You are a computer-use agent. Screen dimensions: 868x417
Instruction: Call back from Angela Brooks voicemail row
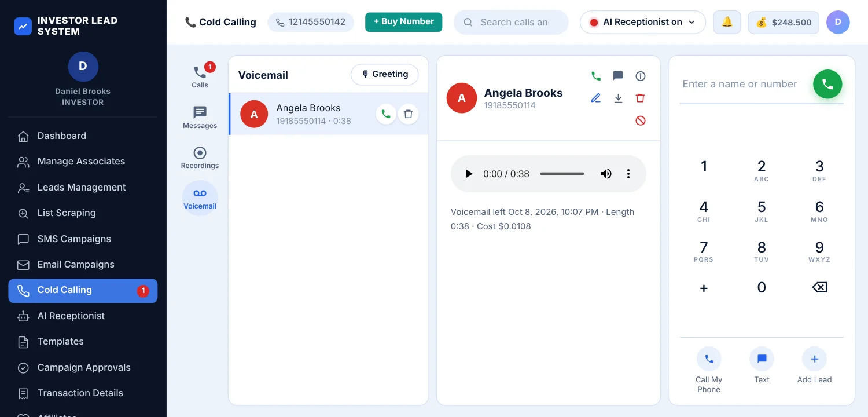tap(386, 114)
